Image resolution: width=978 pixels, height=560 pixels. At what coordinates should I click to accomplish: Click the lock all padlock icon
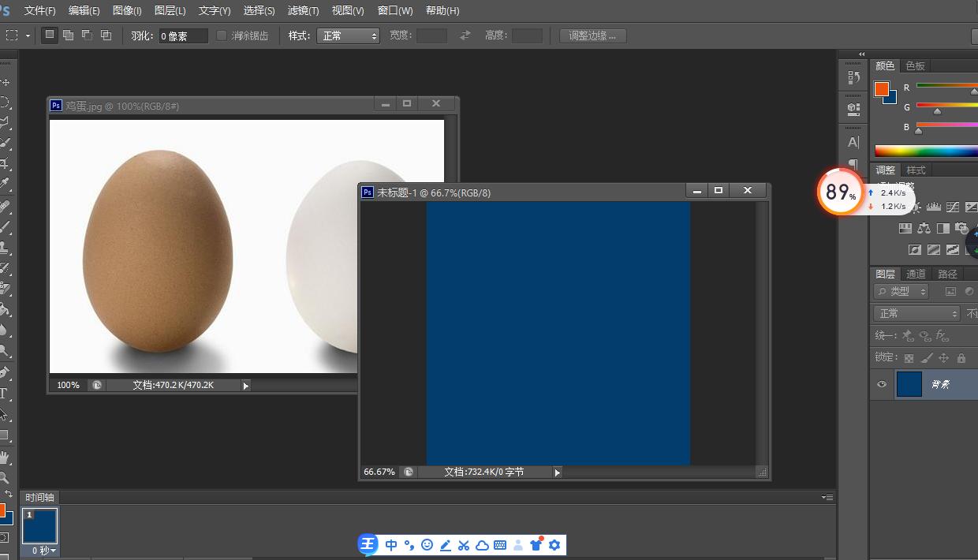(x=961, y=358)
